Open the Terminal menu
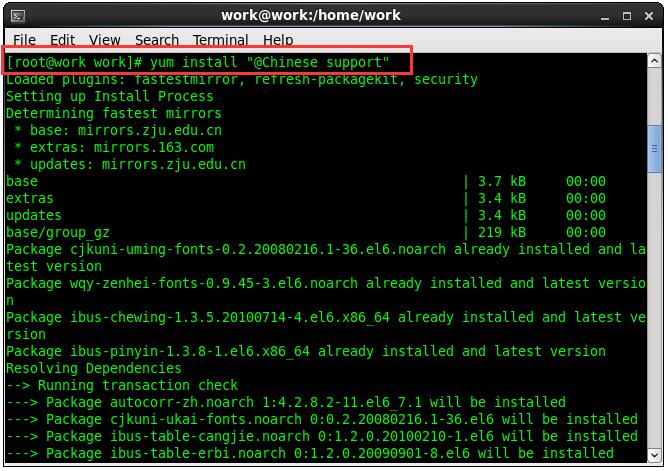This screenshot has height=471, width=668. [x=220, y=40]
